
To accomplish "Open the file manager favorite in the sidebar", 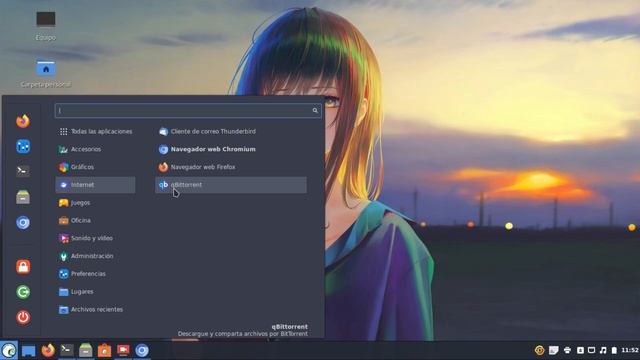I will (23, 197).
